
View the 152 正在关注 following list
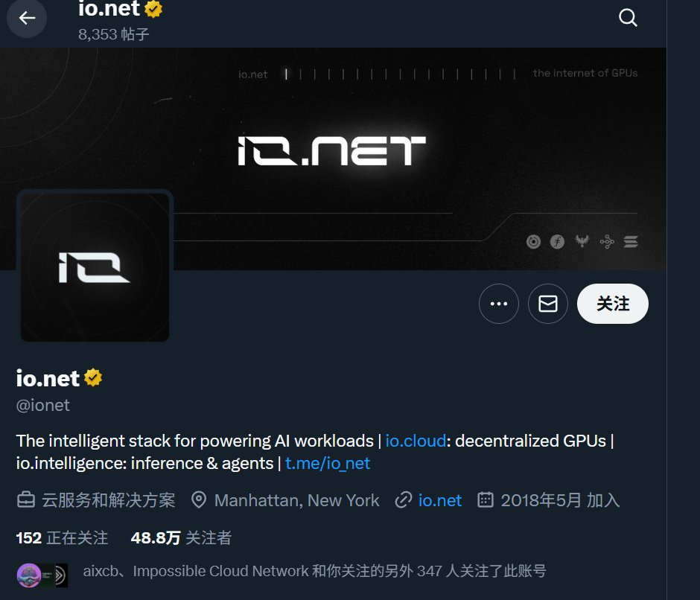(62, 538)
